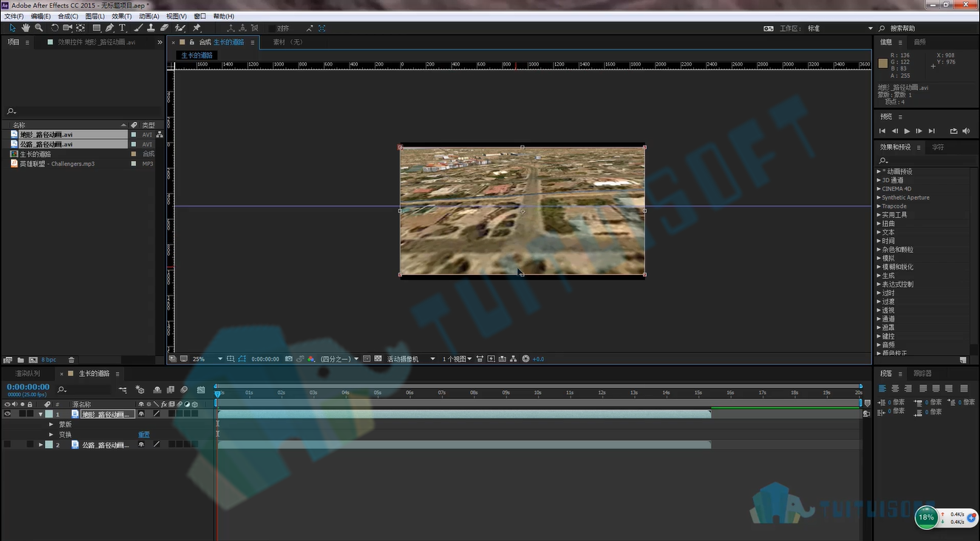Open the 效果(T) menu
The height and width of the screenshot is (541, 980).
pos(122,16)
